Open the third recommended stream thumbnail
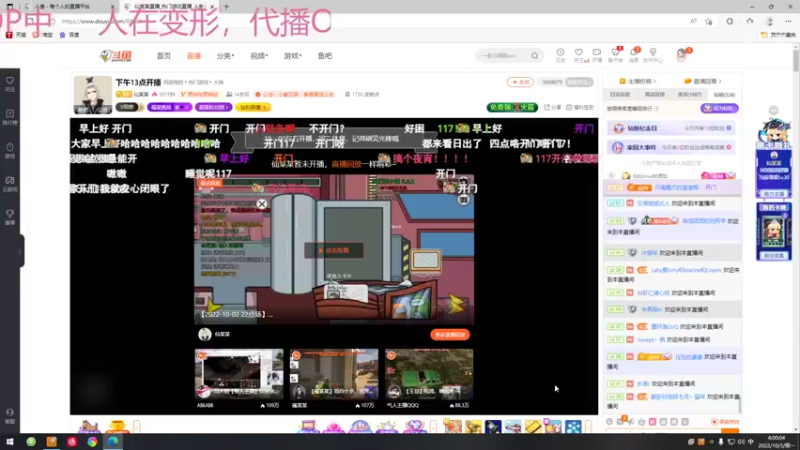The width and height of the screenshot is (800, 450). (x=429, y=374)
